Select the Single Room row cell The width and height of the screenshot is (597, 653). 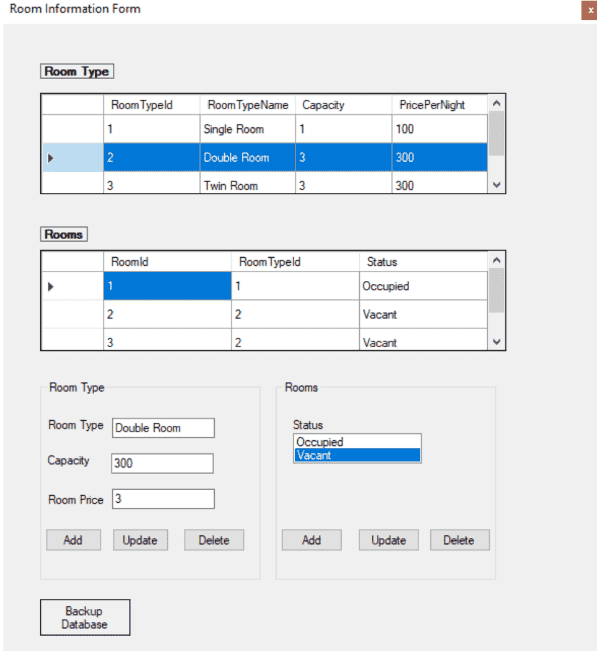tap(248, 129)
